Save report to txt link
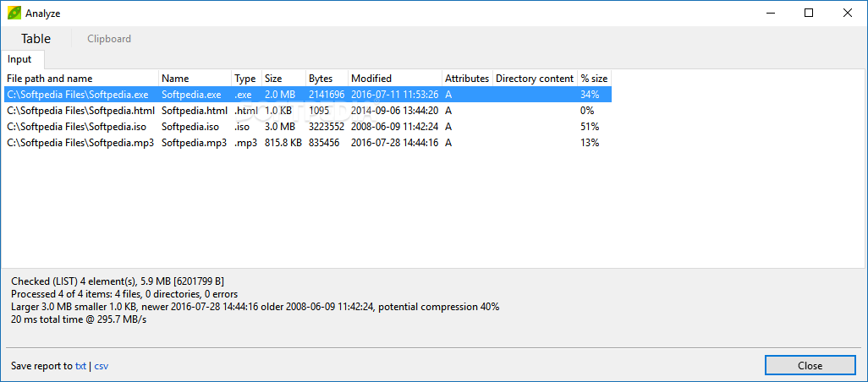Viewport: 868px width, 382px height. click(x=81, y=366)
